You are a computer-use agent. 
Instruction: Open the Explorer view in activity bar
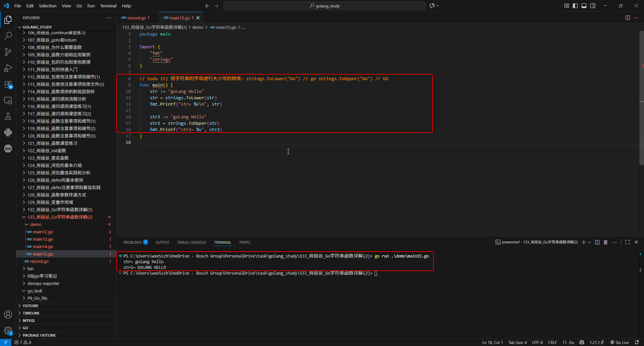(x=8, y=20)
